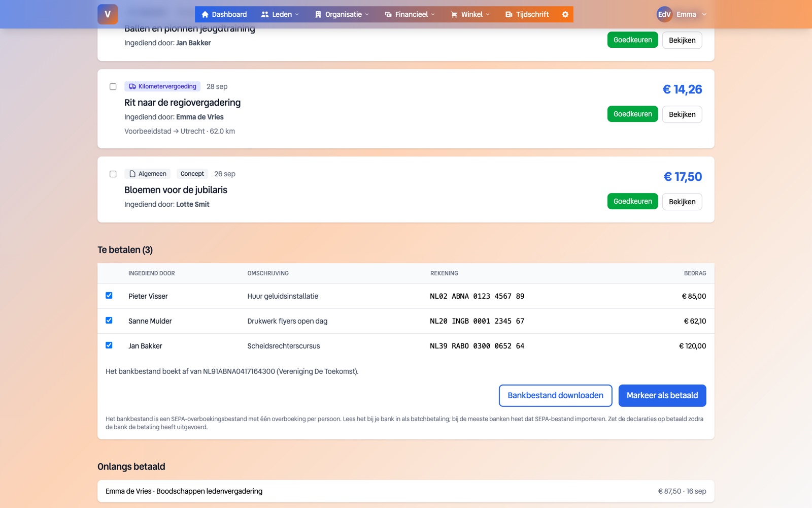
Task: Click Markeer als betaald button
Action: click(662, 396)
